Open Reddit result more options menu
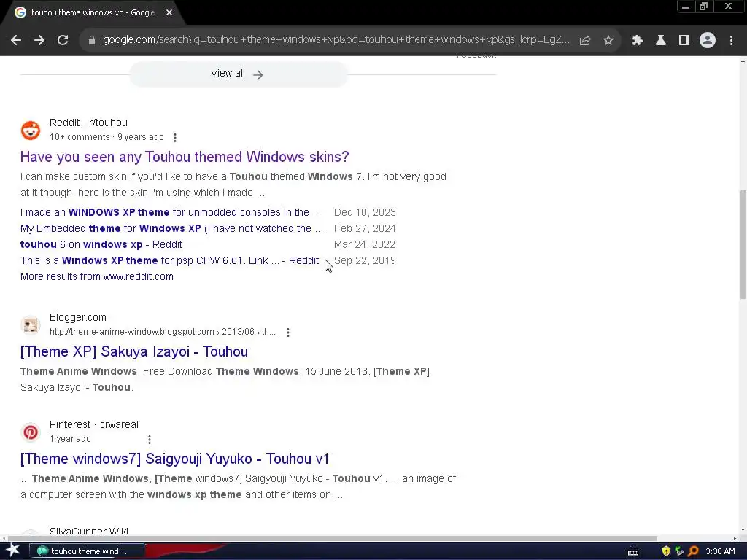Viewport: 747px width, 560px height. [x=175, y=138]
